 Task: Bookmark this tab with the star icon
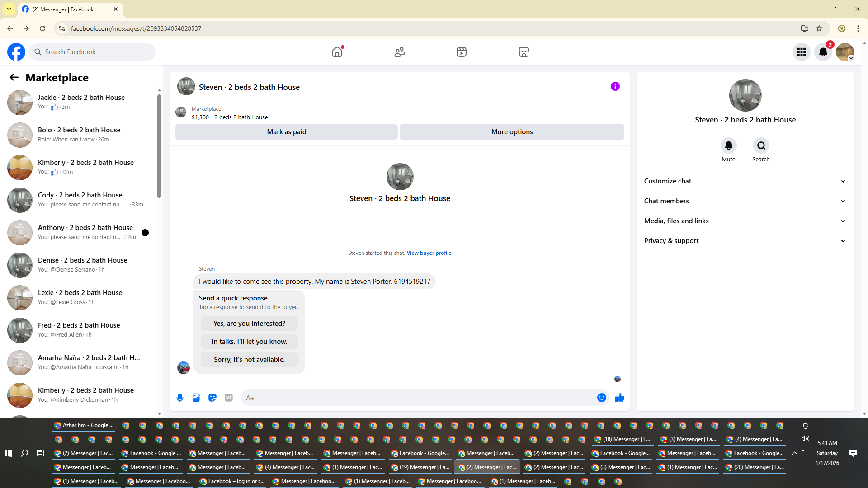click(819, 28)
